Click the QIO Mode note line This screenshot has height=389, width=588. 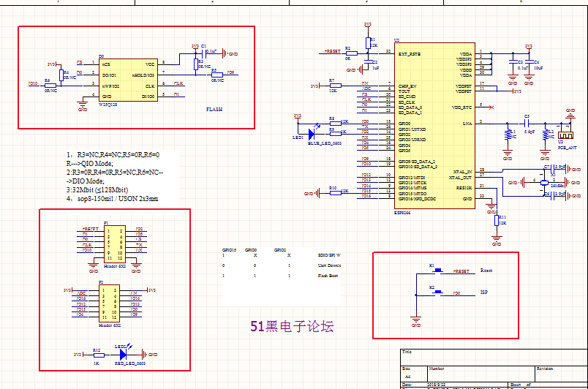point(90,163)
